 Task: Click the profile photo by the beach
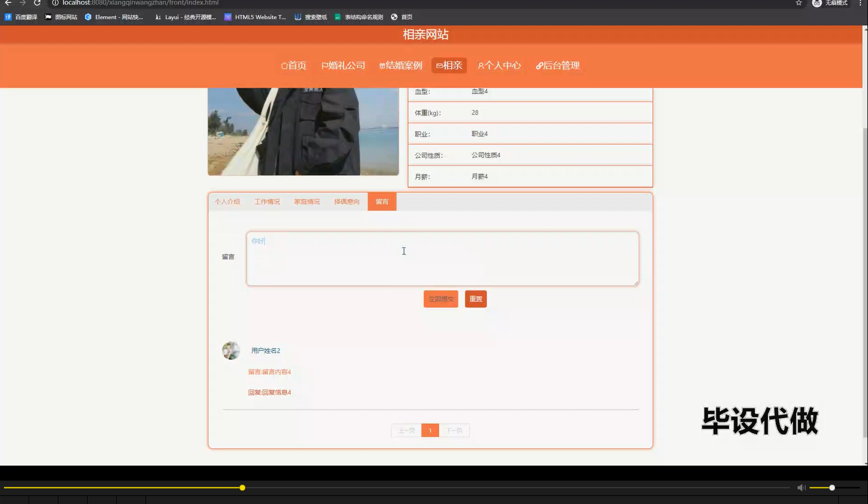click(x=303, y=132)
